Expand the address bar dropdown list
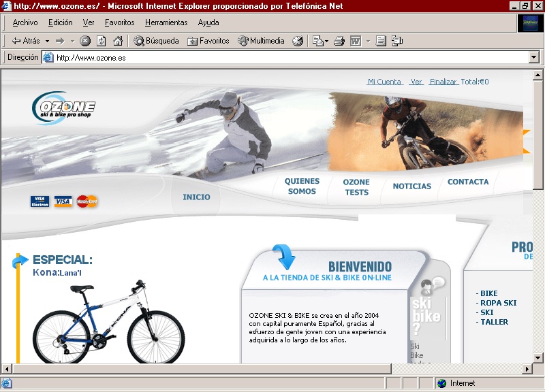Viewport: 545px width, 392px height. 534,58
